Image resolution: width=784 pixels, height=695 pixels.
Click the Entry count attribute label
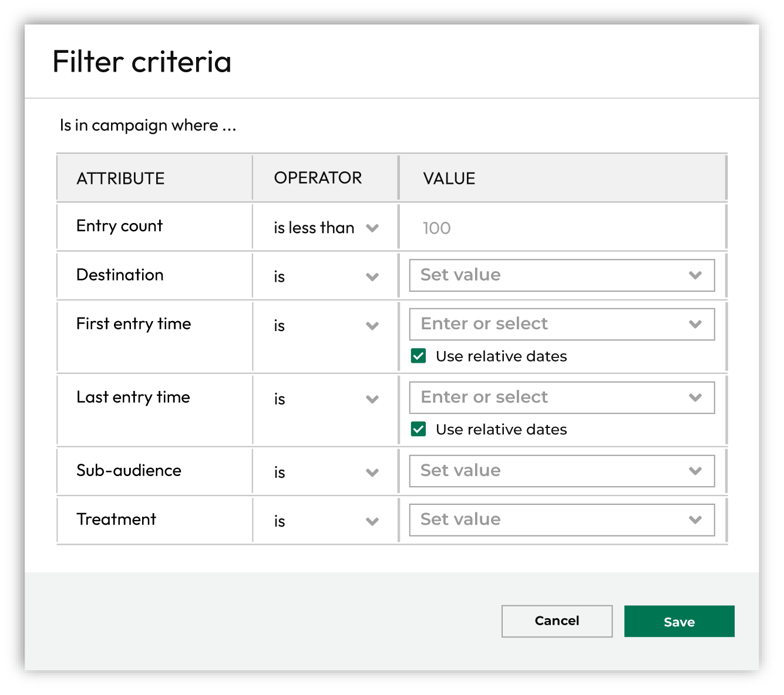pos(119,226)
